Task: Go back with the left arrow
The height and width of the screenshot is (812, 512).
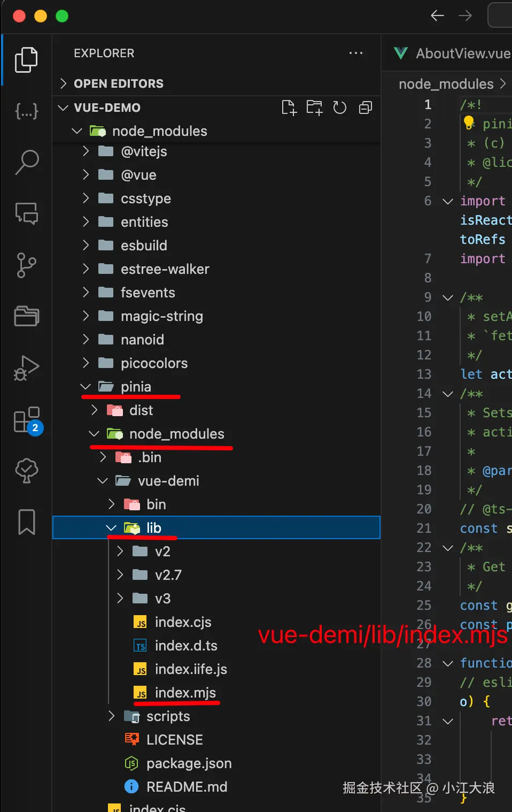Action: pyautogui.click(x=437, y=16)
